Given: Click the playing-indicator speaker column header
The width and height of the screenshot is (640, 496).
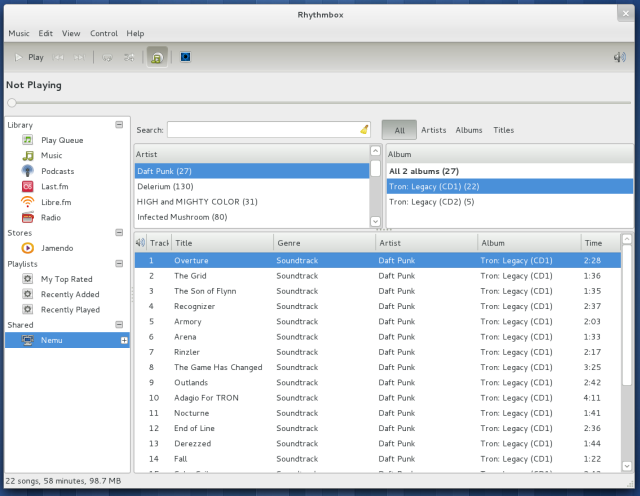Looking at the screenshot, I should pyautogui.click(x=140, y=243).
